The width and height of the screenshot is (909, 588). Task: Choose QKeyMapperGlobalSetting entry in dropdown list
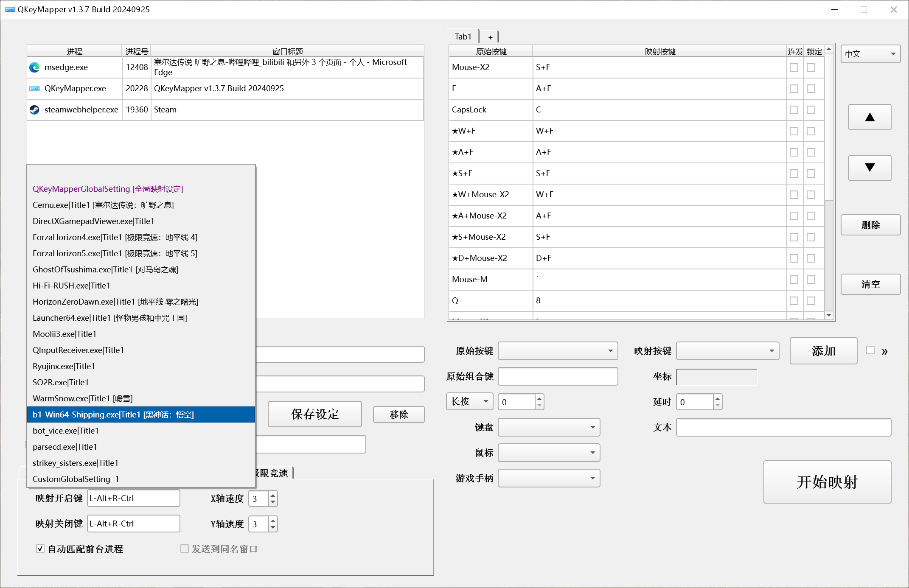pyautogui.click(x=108, y=189)
